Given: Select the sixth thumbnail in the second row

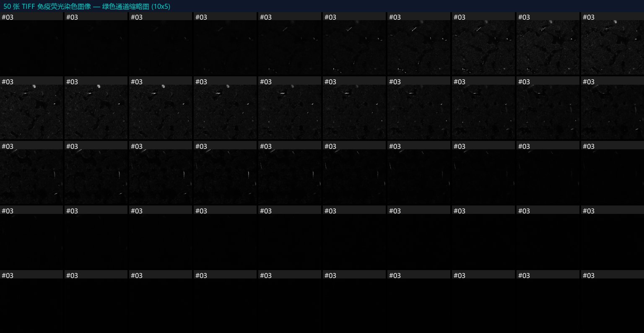Looking at the screenshot, I should click(x=354, y=108).
